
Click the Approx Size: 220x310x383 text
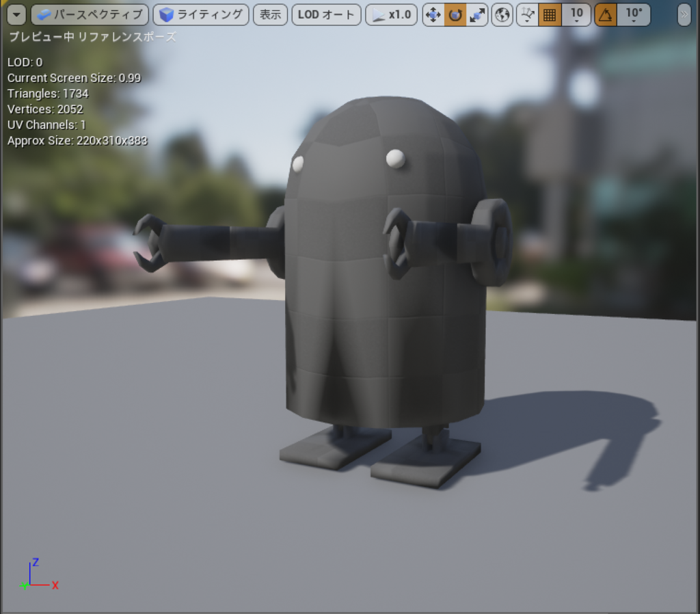tap(77, 141)
